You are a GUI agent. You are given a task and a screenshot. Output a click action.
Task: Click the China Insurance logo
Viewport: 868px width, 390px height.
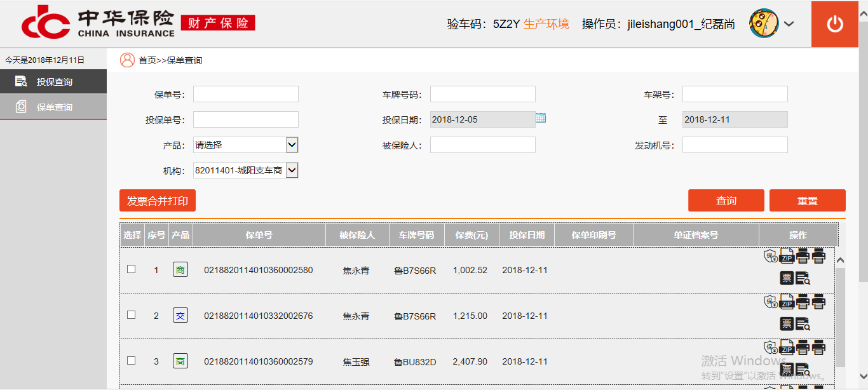(138, 24)
